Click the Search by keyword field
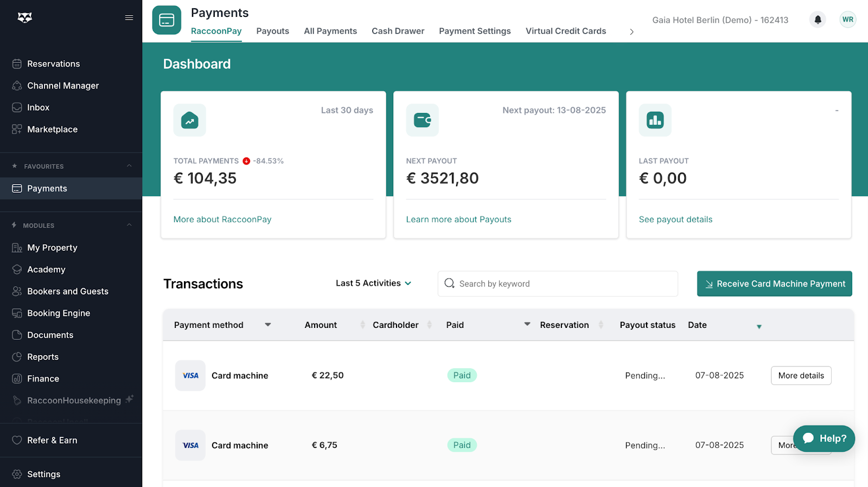 tap(558, 283)
